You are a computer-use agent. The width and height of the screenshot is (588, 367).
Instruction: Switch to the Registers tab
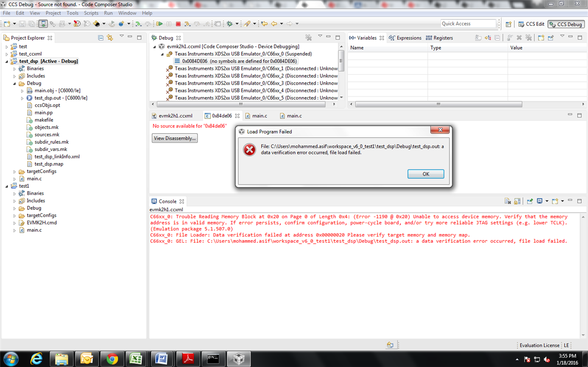coord(439,38)
